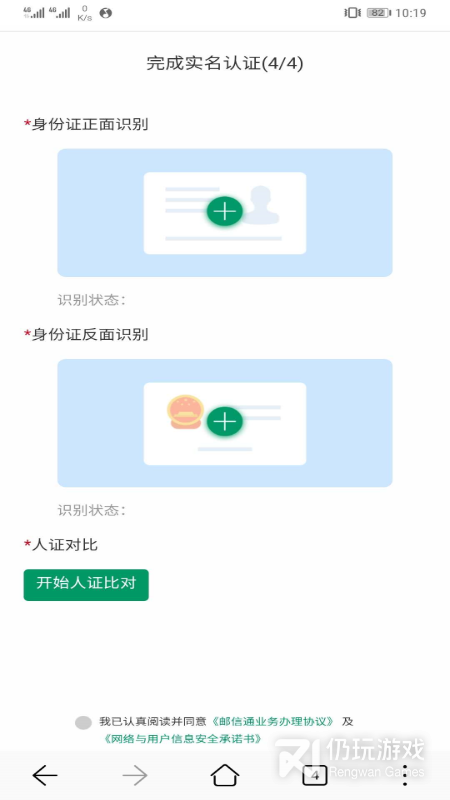The height and width of the screenshot is (800, 450).
Task: Tap the green plus on ID back card
Action: (x=224, y=421)
